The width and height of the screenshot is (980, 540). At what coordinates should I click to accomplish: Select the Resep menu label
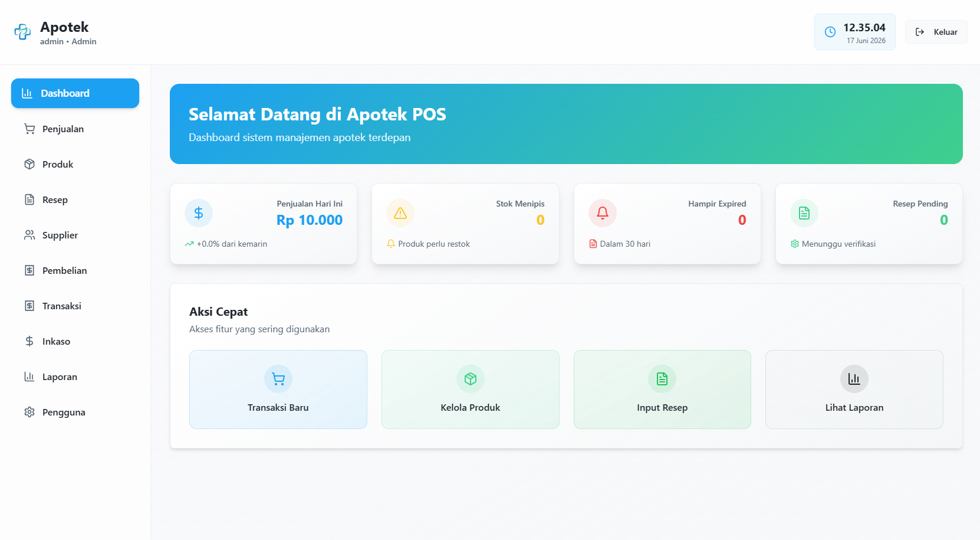point(55,199)
